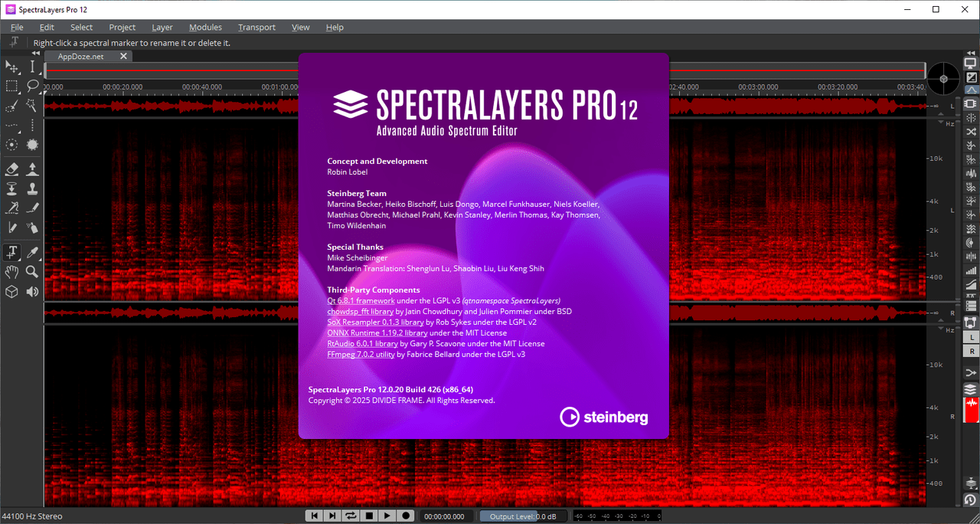Open the Help menu
Screen dimensions: 980x524
pos(335,27)
